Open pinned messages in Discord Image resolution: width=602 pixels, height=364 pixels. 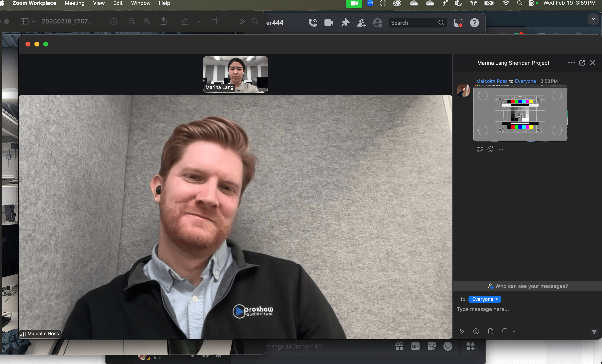[345, 23]
